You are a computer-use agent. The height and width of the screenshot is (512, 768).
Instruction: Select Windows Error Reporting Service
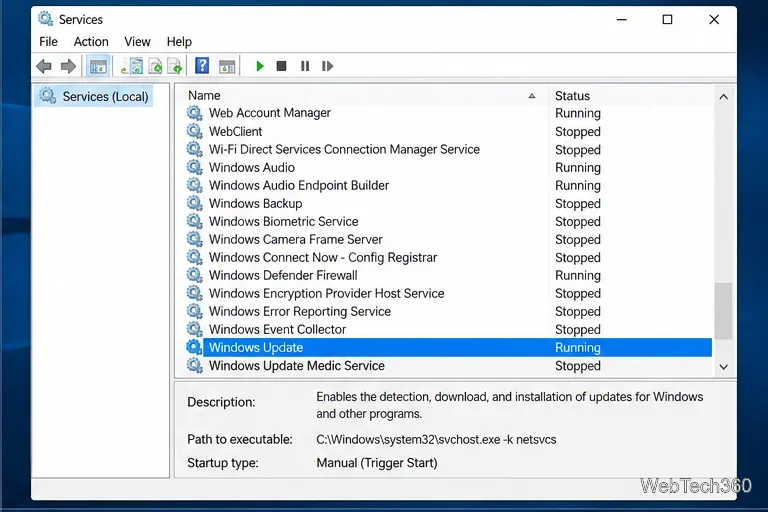(300, 311)
